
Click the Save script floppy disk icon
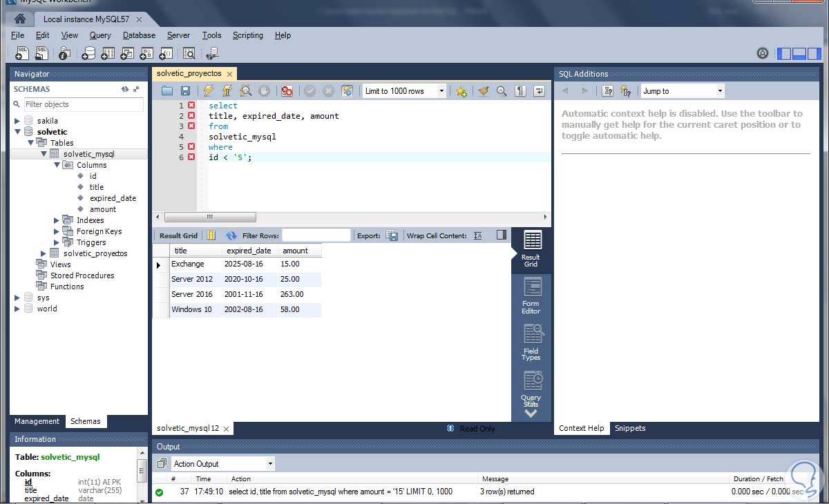185,91
